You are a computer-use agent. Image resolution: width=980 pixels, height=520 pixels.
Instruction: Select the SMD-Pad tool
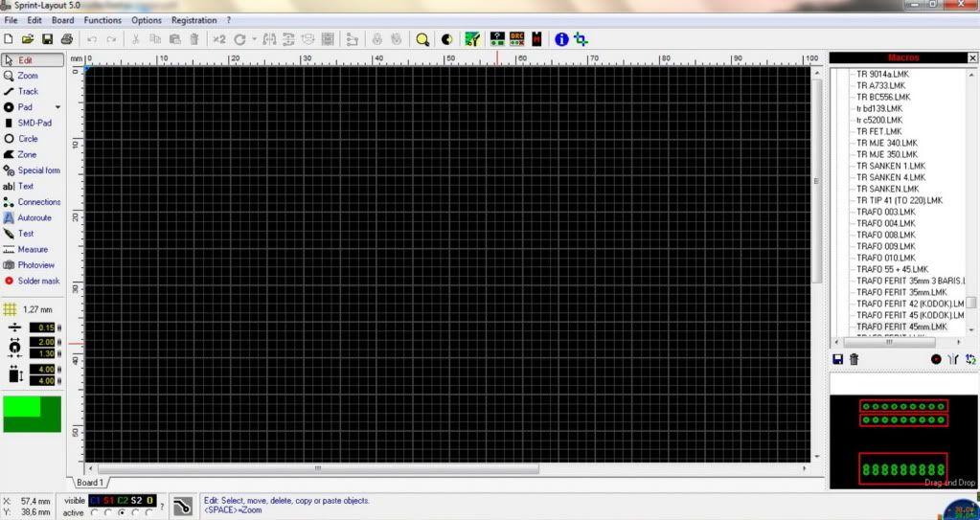pos(34,124)
